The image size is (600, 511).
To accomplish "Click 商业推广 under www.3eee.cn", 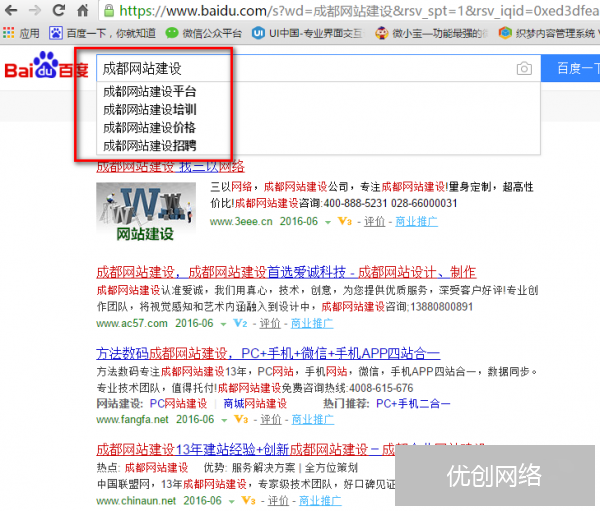I will (416, 221).
